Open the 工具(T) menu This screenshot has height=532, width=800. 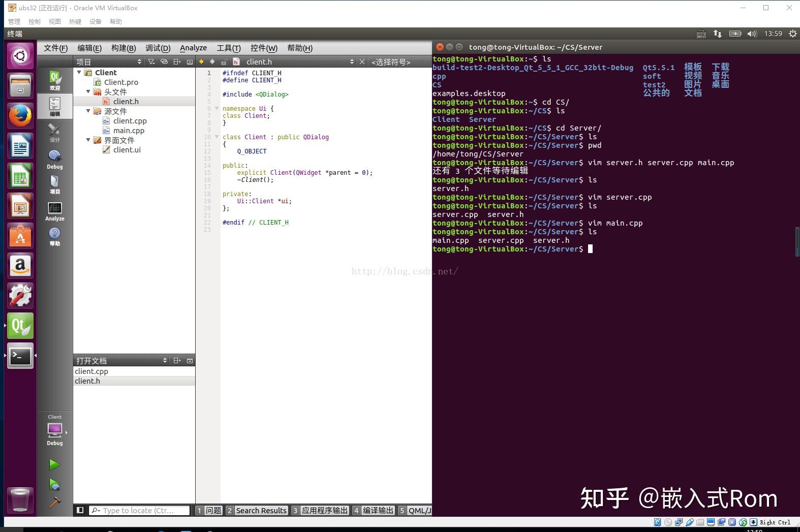tap(228, 48)
